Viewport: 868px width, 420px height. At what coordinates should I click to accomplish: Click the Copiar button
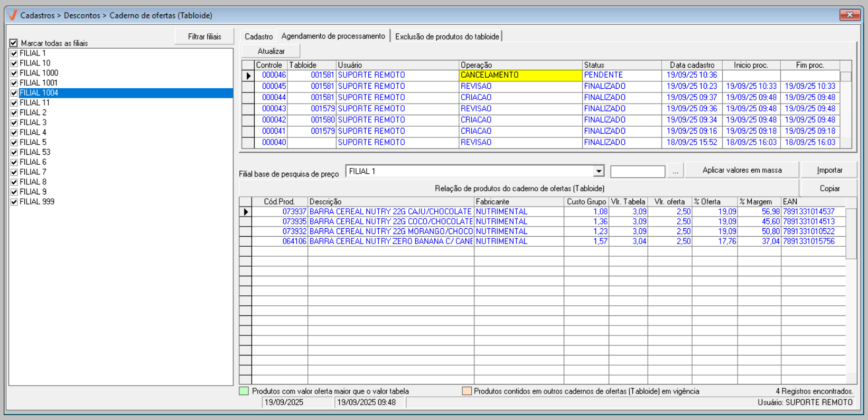[829, 189]
